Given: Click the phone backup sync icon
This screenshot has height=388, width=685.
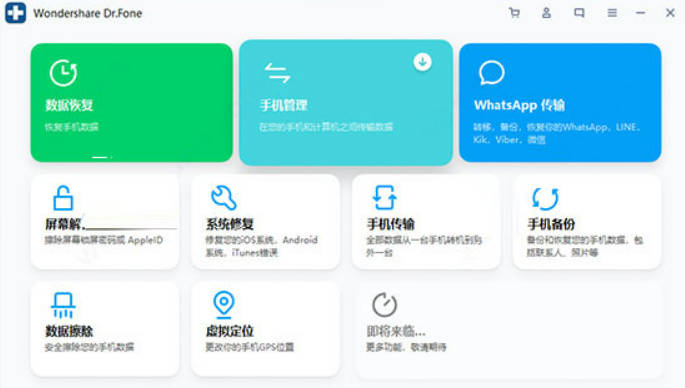Looking at the screenshot, I should coord(545,198).
